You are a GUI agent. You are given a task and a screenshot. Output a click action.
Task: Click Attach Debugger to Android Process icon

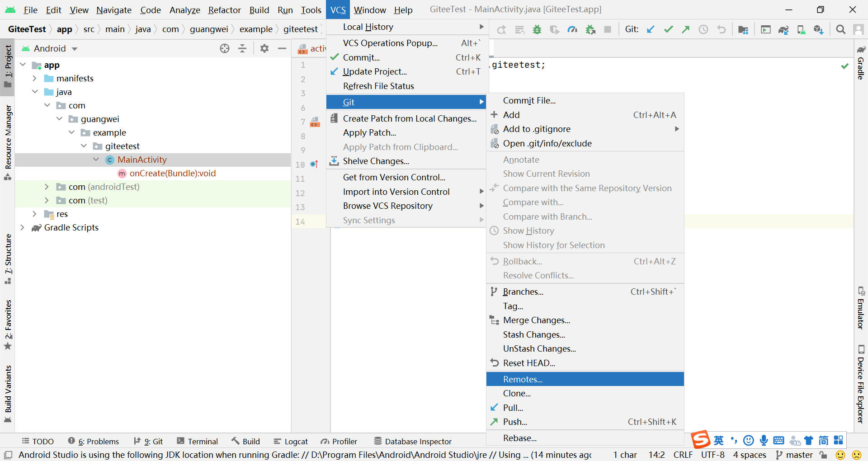(590, 29)
